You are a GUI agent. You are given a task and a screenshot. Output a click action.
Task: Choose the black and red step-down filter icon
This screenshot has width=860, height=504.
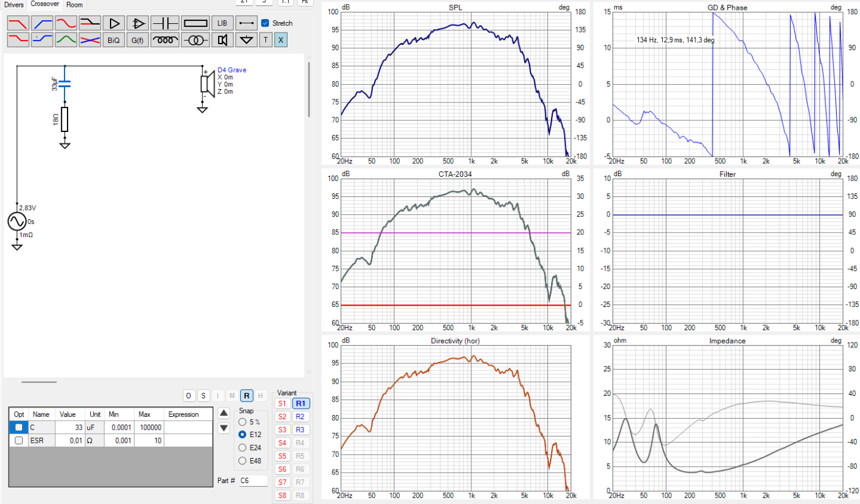click(x=90, y=23)
